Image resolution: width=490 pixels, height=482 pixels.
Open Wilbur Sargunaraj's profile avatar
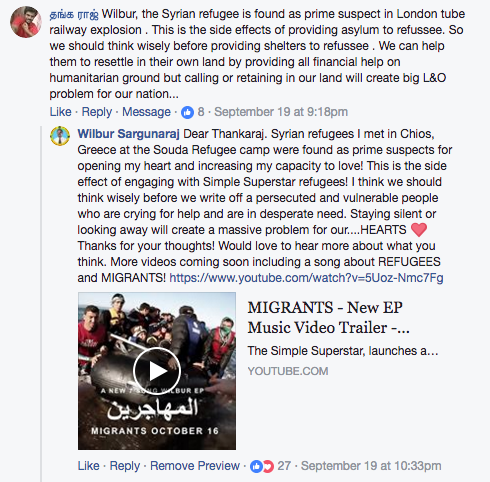coord(60,136)
